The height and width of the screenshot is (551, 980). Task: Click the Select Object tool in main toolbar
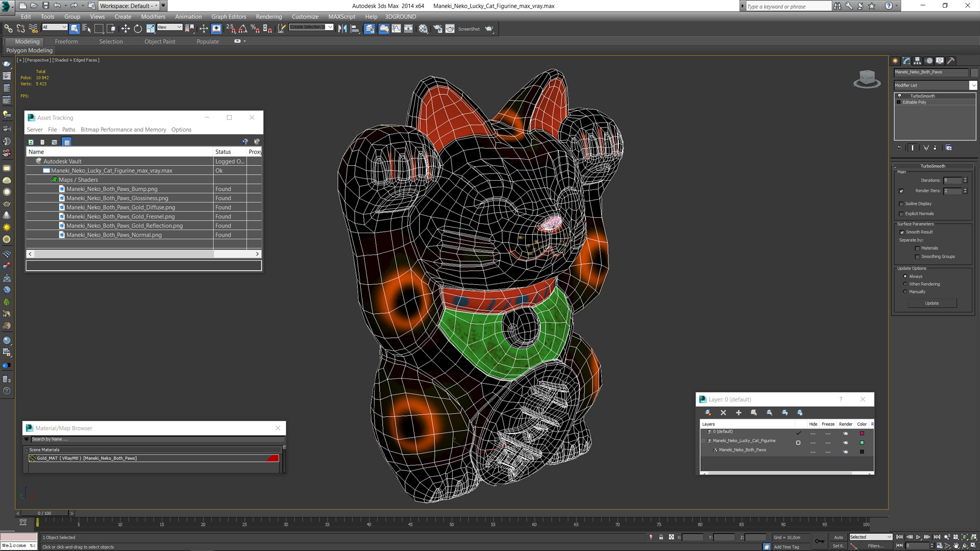pos(75,29)
